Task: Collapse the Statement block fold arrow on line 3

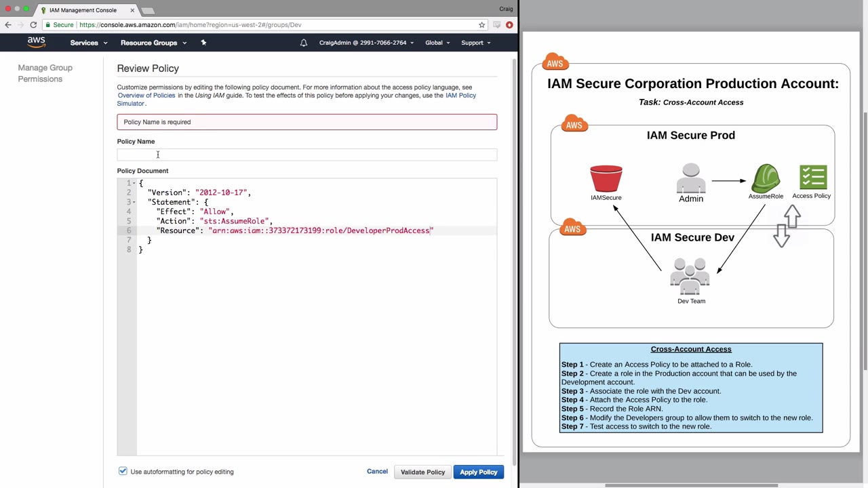Action: click(x=134, y=203)
